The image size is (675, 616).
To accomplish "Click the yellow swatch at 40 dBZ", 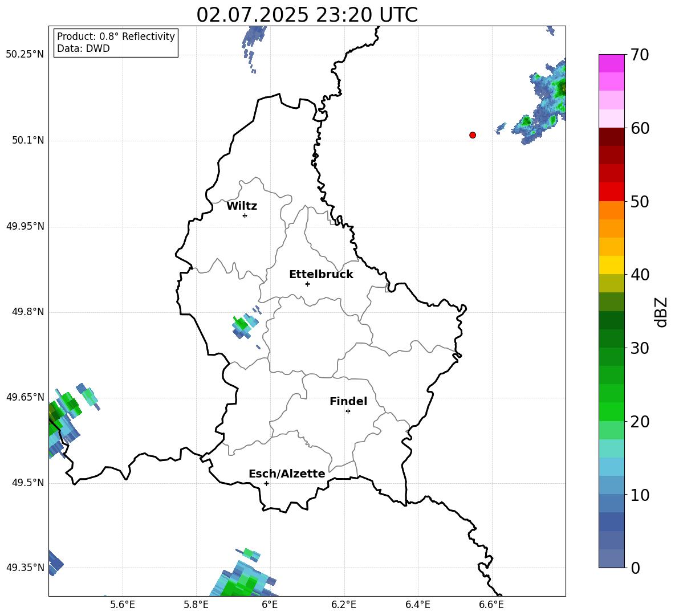I will (611, 265).
